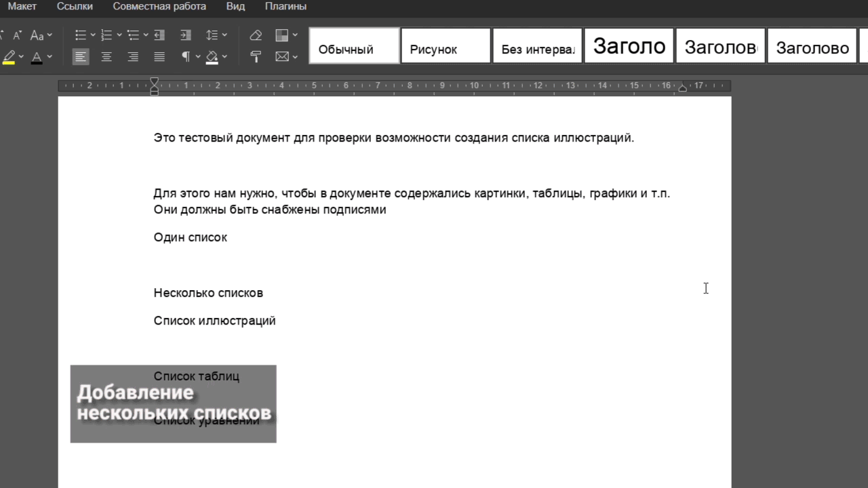The height and width of the screenshot is (488, 868).
Task: Open the Вид tab
Action: coord(235,6)
